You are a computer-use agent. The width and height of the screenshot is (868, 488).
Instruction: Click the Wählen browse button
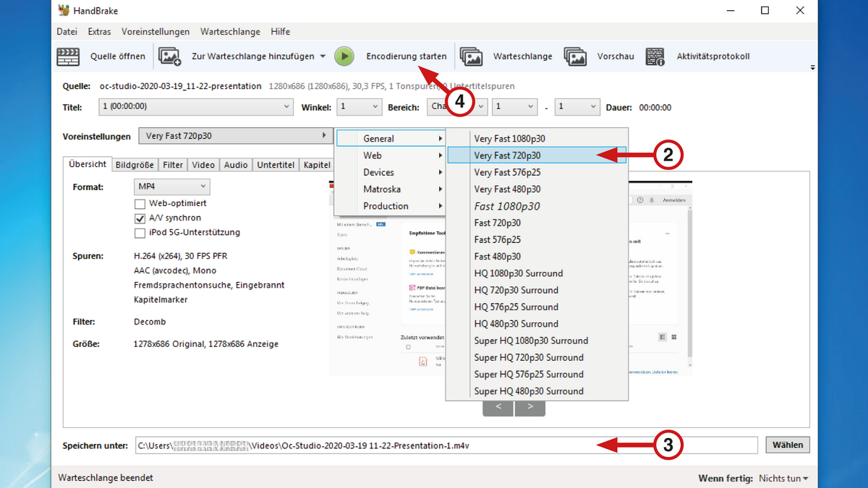click(x=787, y=445)
